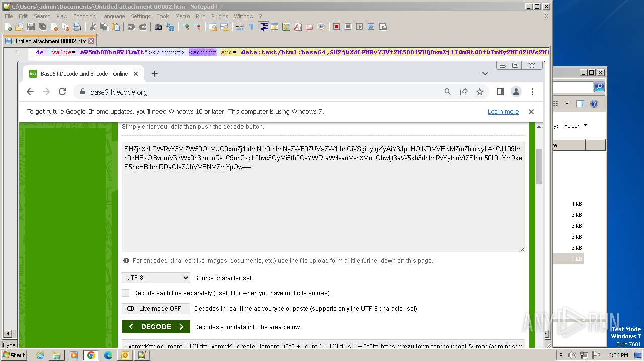Click the Zoom In icon in Notepad++
Viewport: 644px width, 362px height.
185,27
